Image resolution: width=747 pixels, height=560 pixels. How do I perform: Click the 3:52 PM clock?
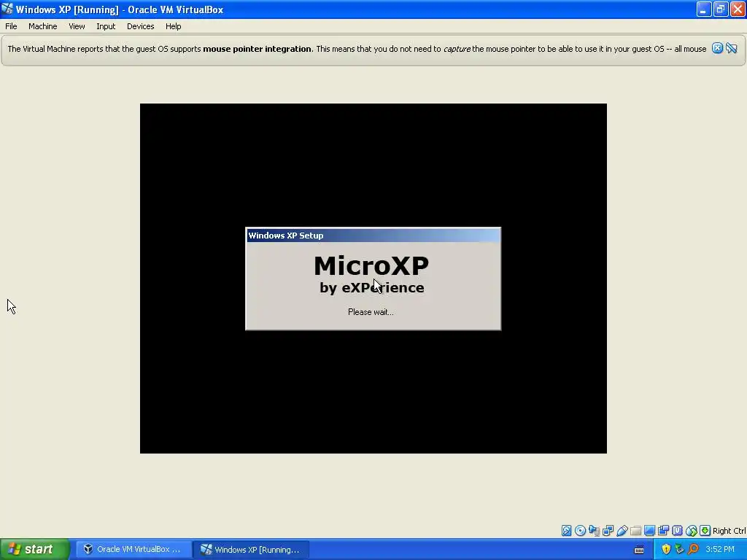[720, 549]
